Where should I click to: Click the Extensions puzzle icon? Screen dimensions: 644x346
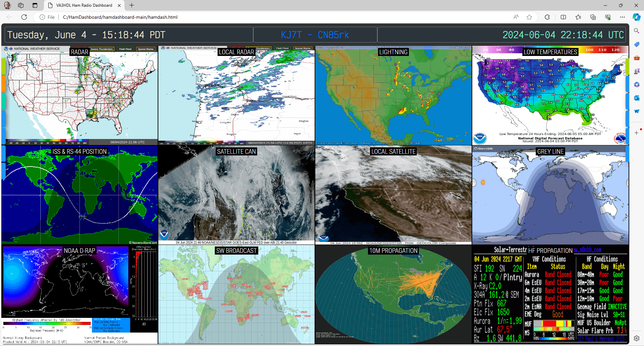547,17
